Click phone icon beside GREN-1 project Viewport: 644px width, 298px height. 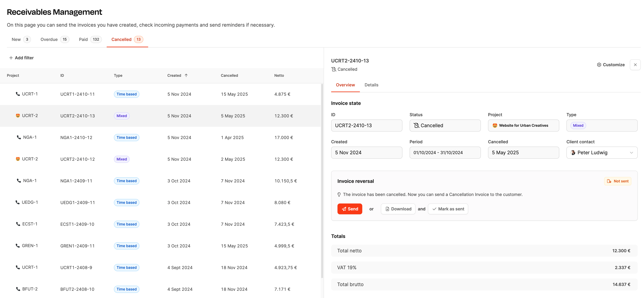18,246
